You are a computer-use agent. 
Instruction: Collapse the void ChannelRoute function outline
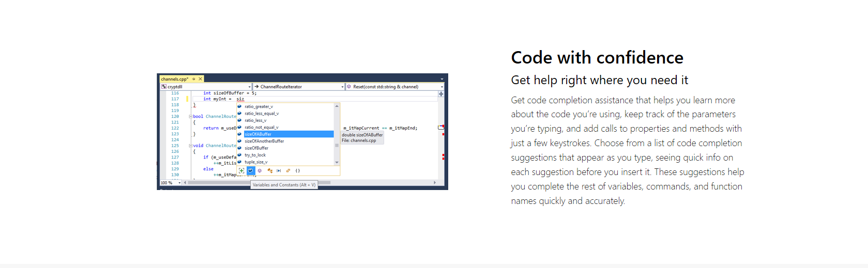pos(190,146)
